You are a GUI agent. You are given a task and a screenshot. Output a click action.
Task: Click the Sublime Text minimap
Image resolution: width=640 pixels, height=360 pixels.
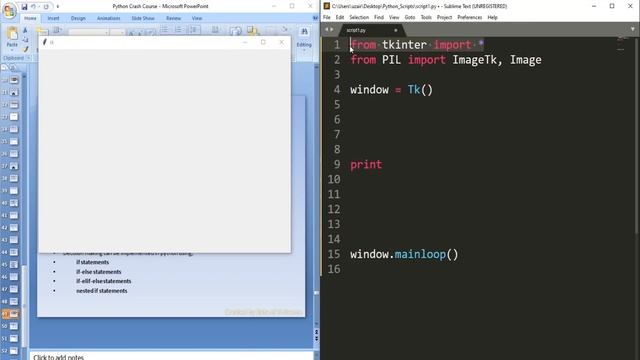pyautogui.click(x=621, y=44)
